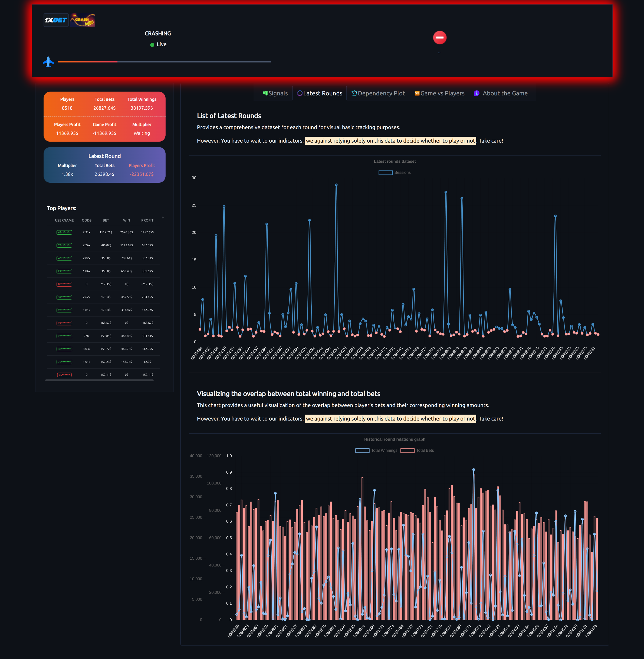This screenshot has height=659, width=644.
Task: Click the purple info icon
Action: pyautogui.click(x=476, y=93)
